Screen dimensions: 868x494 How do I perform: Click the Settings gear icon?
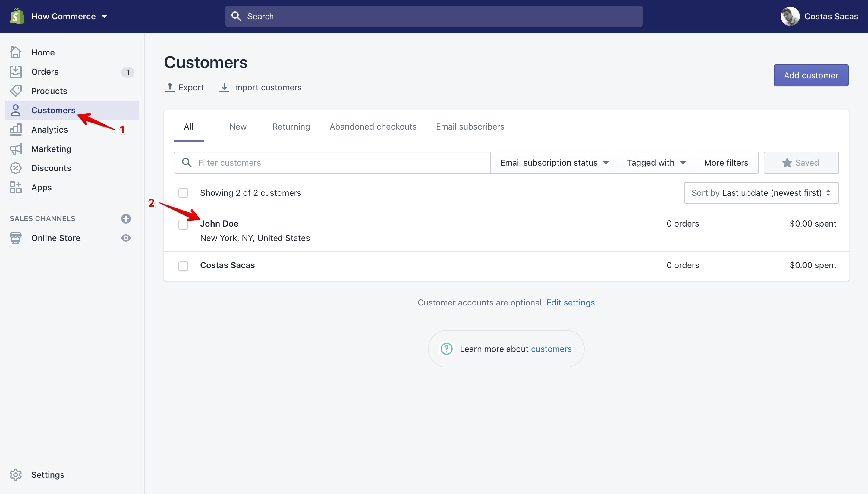tap(16, 475)
